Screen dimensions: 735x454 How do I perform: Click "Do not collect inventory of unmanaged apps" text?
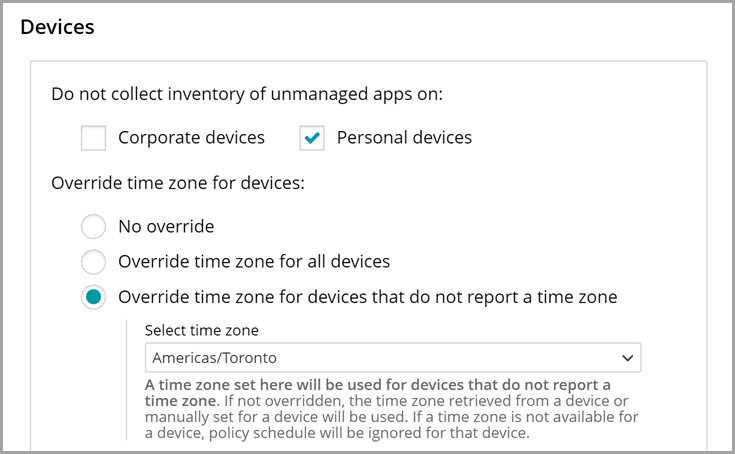[x=246, y=95]
